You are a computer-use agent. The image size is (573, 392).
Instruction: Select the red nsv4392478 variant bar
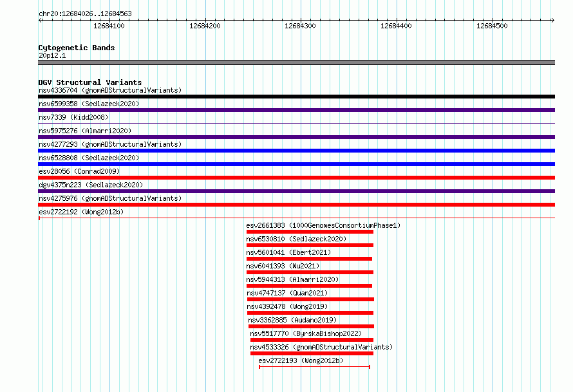pyautogui.click(x=310, y=313)
